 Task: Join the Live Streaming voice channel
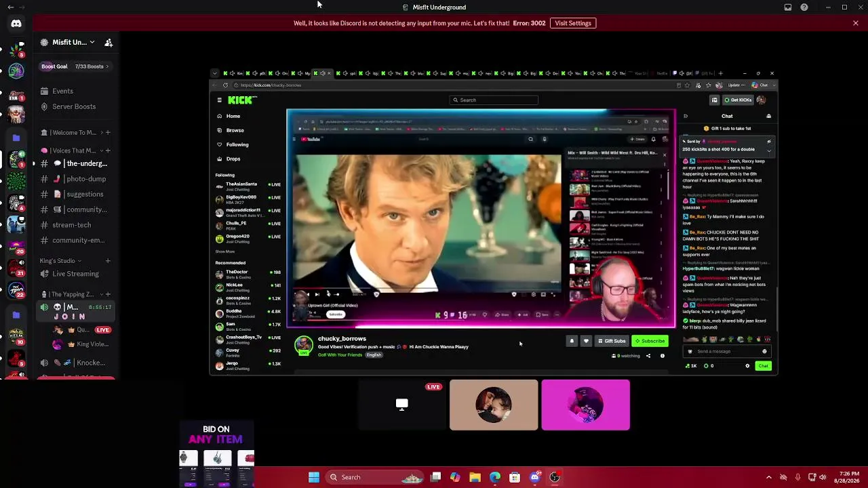click(75, 274)
